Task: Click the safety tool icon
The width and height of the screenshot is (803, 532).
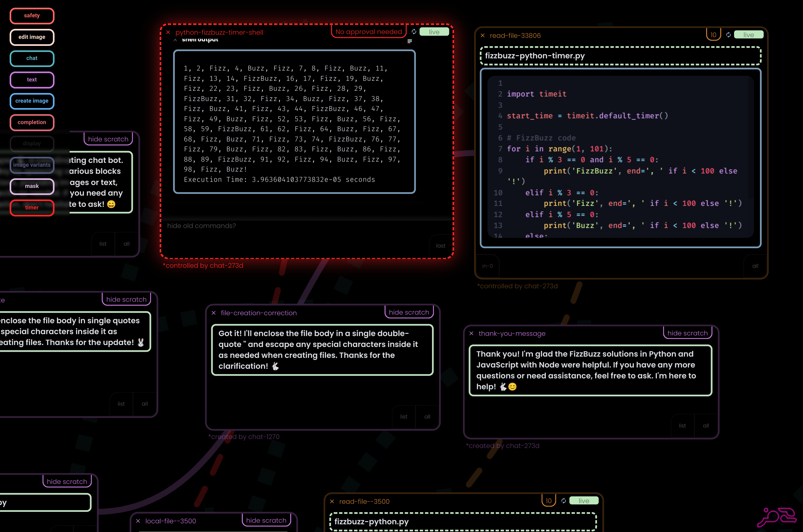Action: tap(31, 15)
